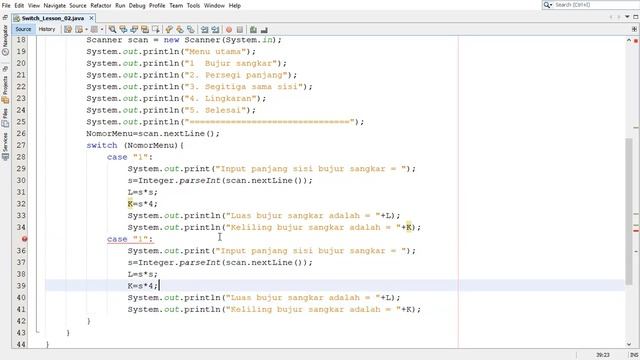
Task: Click NomorMenu=scan.nextLine() on line 26
Action: [x=153, y=133]
